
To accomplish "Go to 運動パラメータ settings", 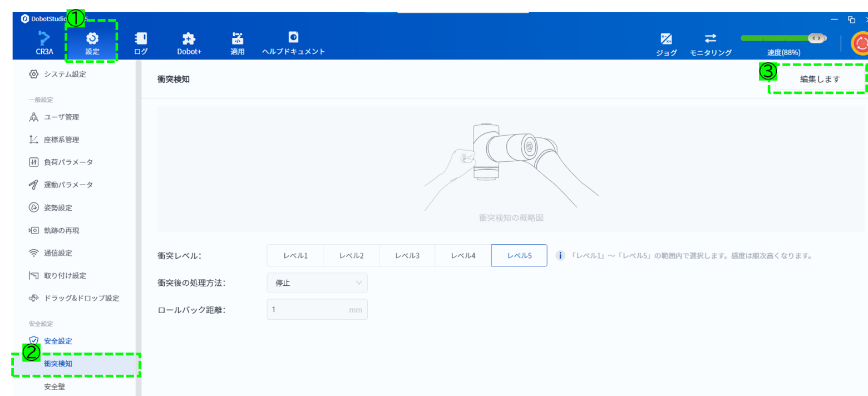I will click(68, 185).
